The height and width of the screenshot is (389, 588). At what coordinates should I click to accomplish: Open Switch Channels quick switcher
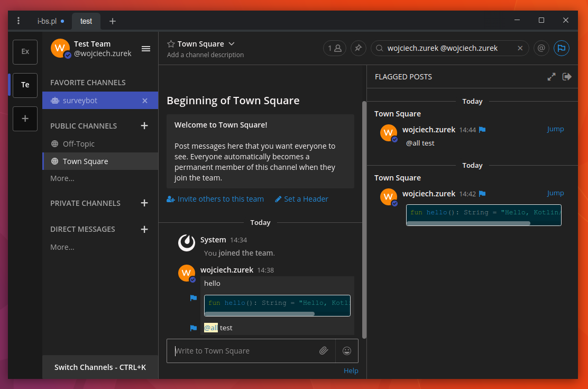tap(100, 367)
